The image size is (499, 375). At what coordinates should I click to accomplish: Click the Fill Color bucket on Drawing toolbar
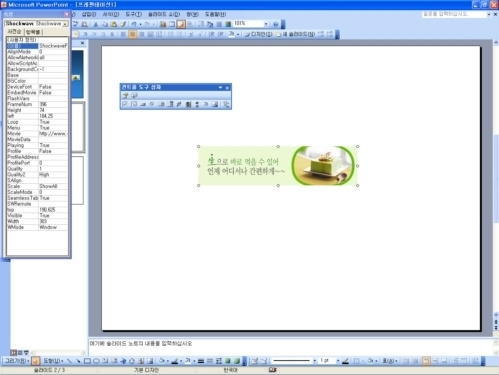tap(162, 361)
